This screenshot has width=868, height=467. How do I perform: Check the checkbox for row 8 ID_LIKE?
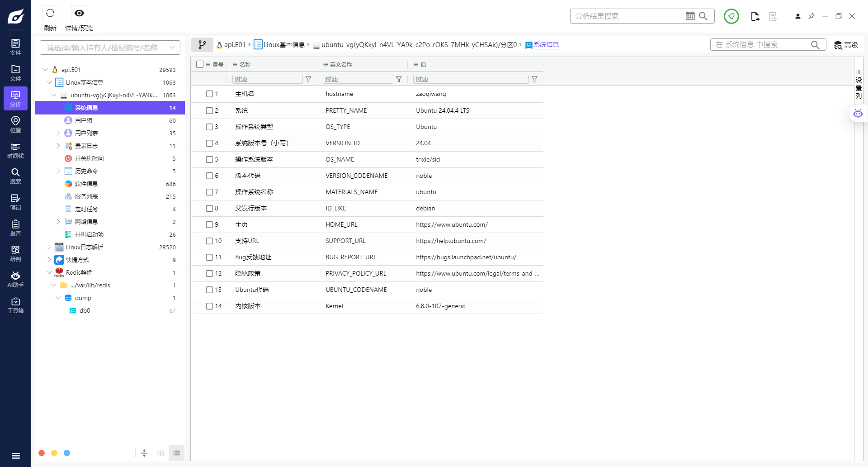pyautogui.click(x=209, y=208)
